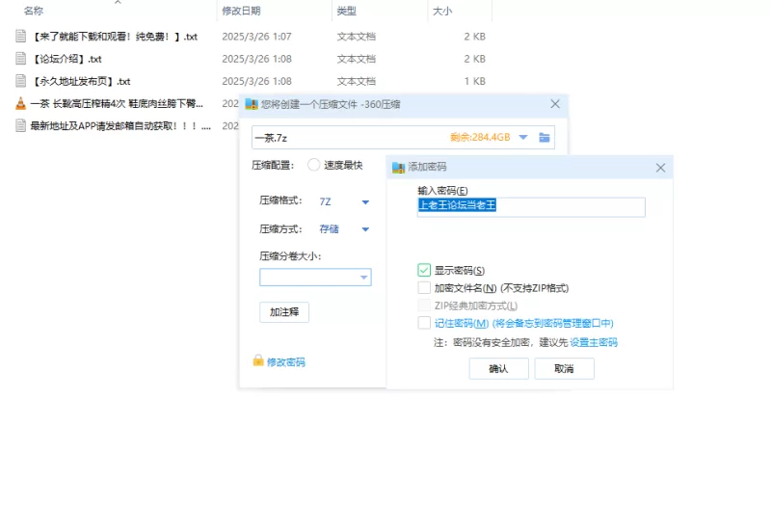The image size is (771, 532).
Task: Click the VLC cone icon of the 一茶 file
Action: point(21,104)
